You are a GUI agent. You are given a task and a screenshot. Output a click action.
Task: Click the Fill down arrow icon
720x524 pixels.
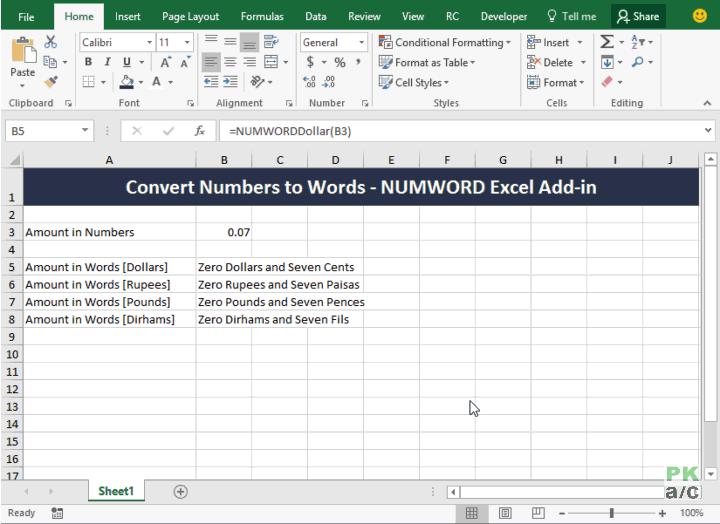click(607, 62)
